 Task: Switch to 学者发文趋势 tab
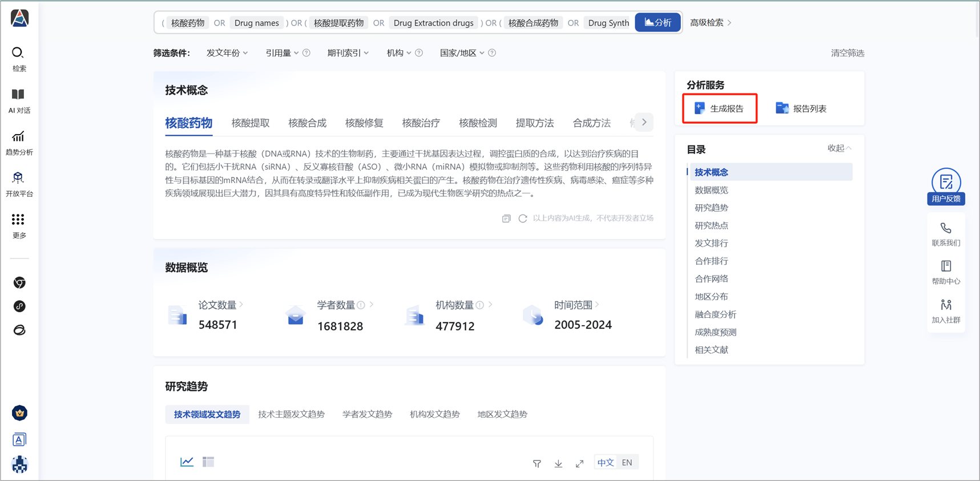[367, 414]
